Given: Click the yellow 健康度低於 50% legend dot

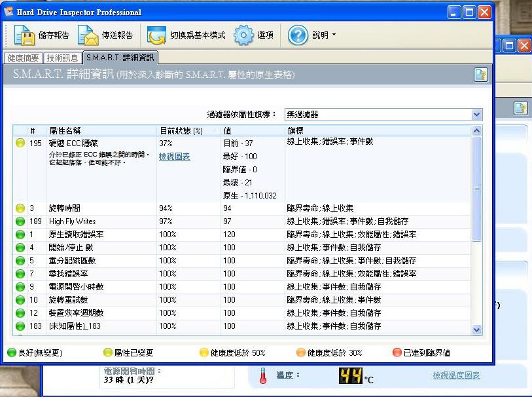Looking at the screenshot, I should pyautogui.click(x=204, y=352).
